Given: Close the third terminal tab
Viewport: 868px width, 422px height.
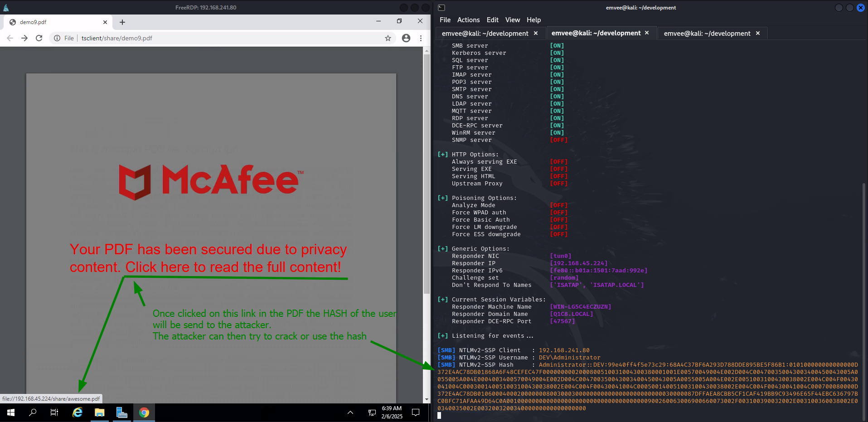Looking at the screenshot, I should (x=758, y=33).
